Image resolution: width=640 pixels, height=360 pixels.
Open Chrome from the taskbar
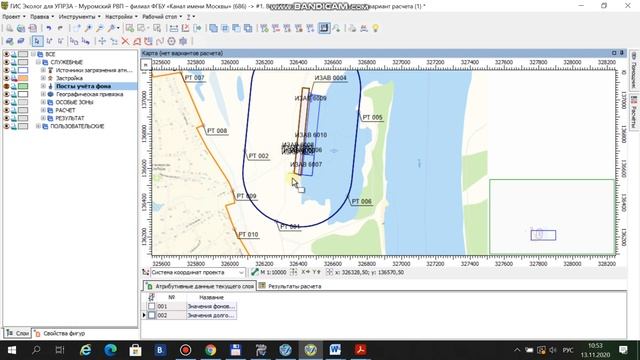pyautogui.click(x=211, y=350)
